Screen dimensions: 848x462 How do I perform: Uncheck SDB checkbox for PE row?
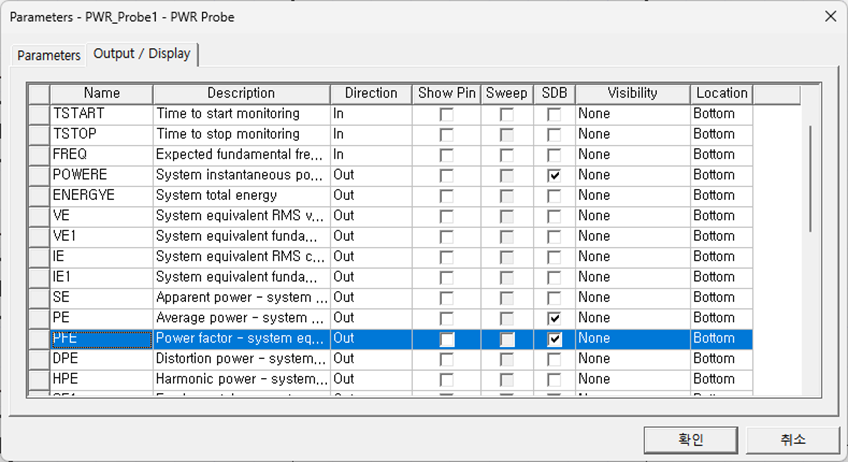point(554,318)
